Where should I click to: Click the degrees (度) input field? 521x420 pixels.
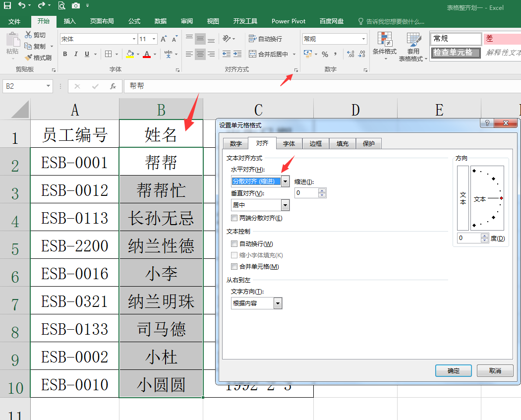[469, 238]
